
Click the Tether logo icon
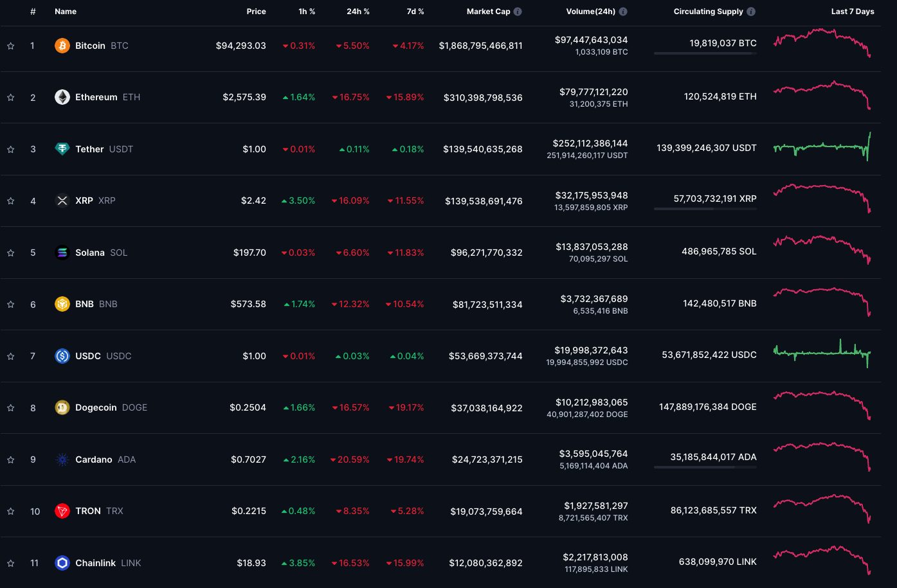pos(62,149)
